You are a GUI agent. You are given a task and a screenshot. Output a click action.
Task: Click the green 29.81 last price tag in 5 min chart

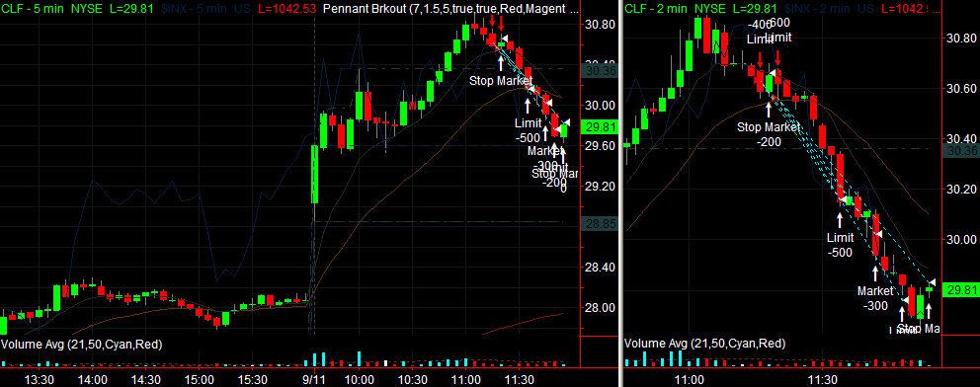(599, 128)
